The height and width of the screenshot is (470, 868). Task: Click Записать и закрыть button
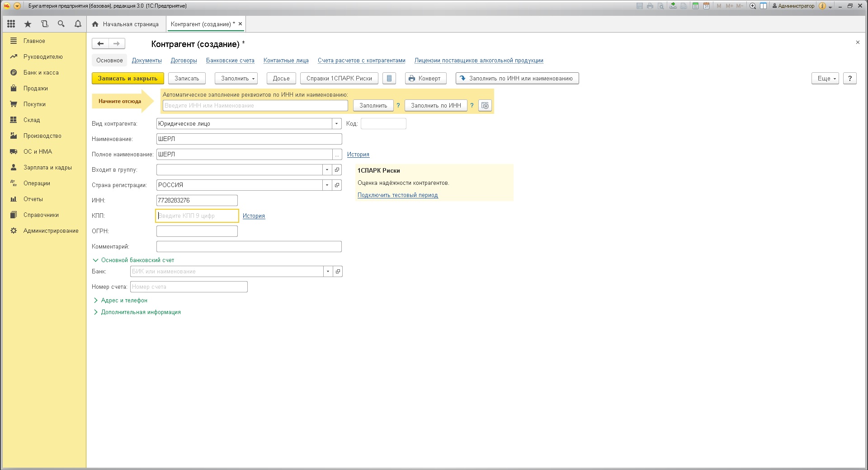click(127, 79)
